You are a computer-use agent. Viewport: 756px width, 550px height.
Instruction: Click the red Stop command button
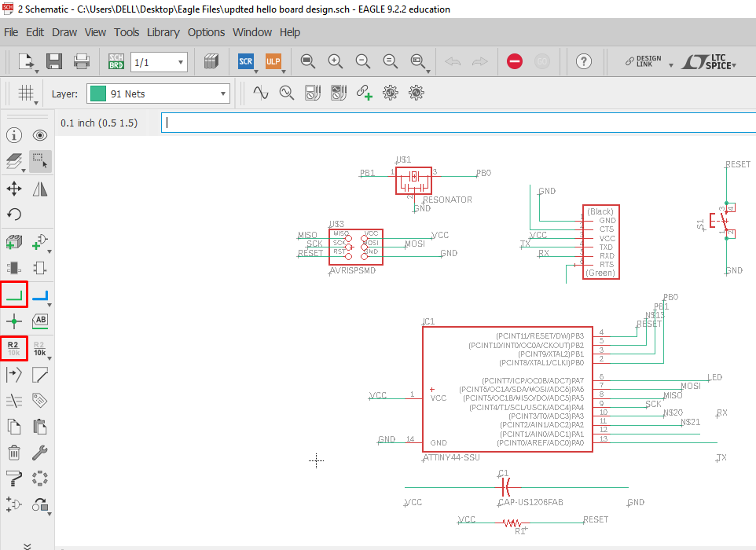tap(515, 62)
